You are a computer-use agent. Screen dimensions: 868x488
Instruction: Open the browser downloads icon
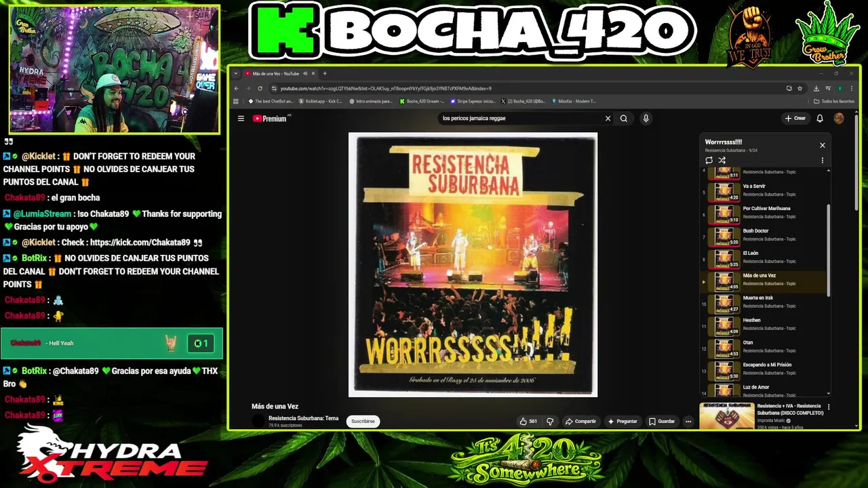click(x=816, y=88)
